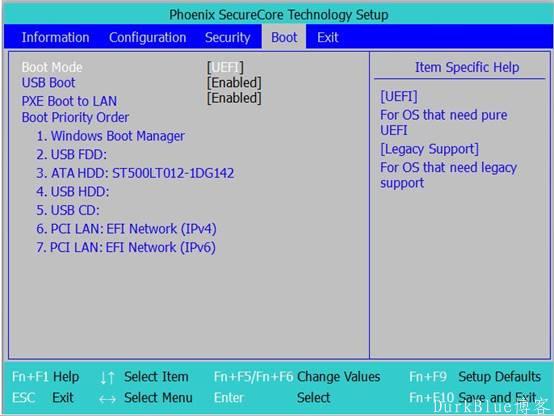Select the USB Boot option label
Image resolution: width=554 pixels, height=416 pixels.
(x=48, y=83)
